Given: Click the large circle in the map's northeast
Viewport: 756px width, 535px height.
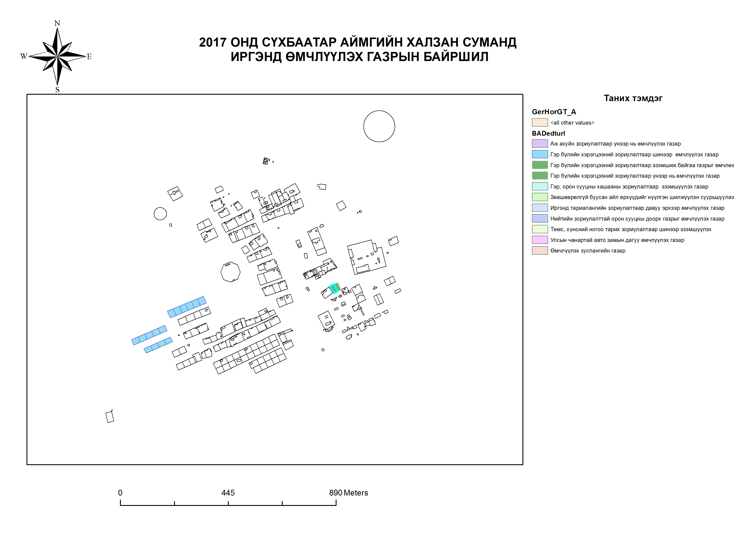Looking at the screenshot, I should (x=379, y=126).
